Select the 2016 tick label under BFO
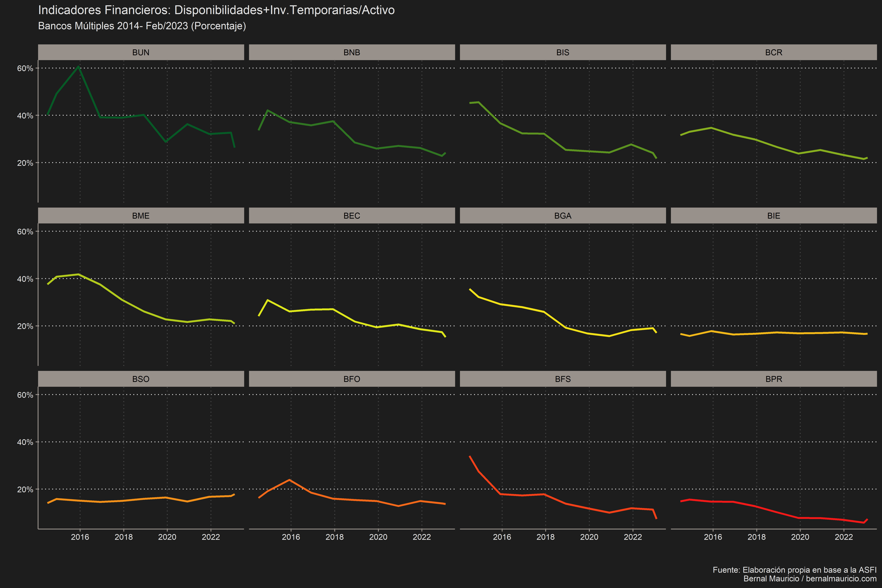The width and height of the screenshot is (882, 588). pos(291,537)
